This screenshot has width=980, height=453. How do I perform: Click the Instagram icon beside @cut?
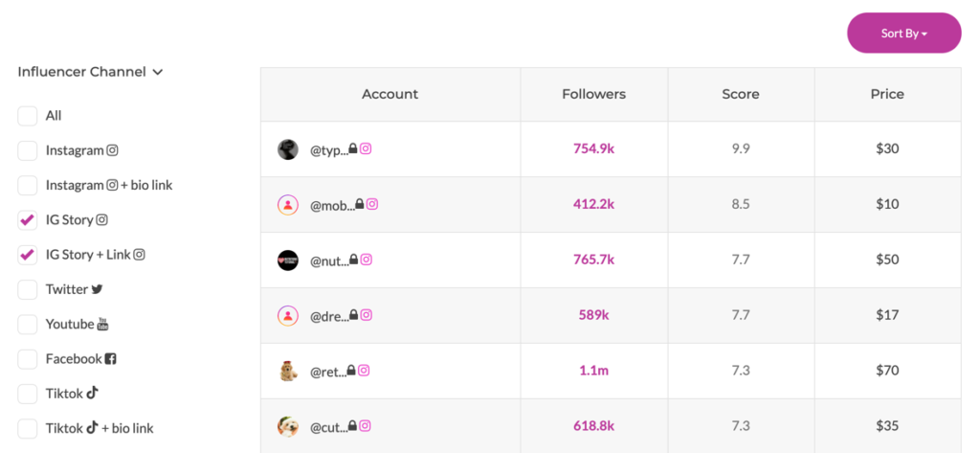pyautogui.click(x=365, y=426)
